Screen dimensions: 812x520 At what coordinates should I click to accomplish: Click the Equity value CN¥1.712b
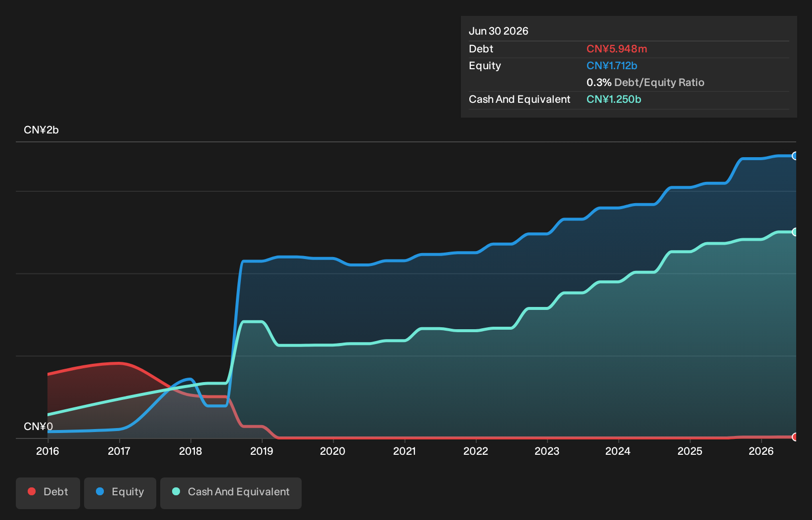pos(612,66)
